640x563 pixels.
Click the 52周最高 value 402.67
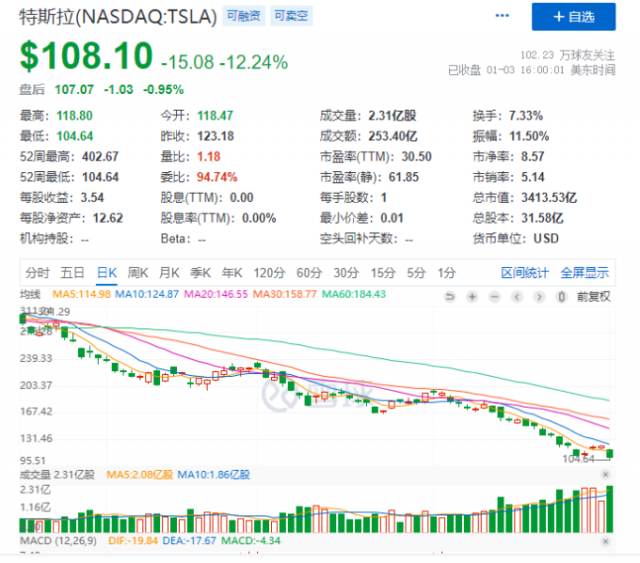click(100, 156)
